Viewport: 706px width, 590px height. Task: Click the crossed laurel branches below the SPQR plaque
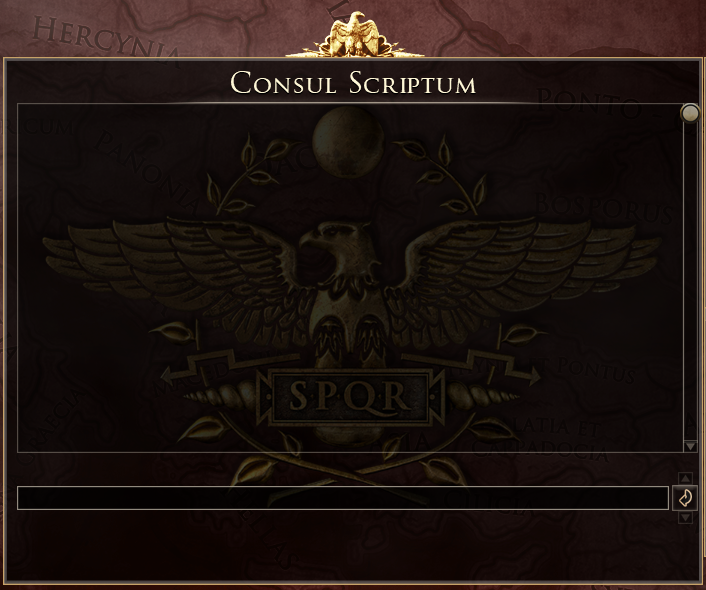tap(350, 468)
